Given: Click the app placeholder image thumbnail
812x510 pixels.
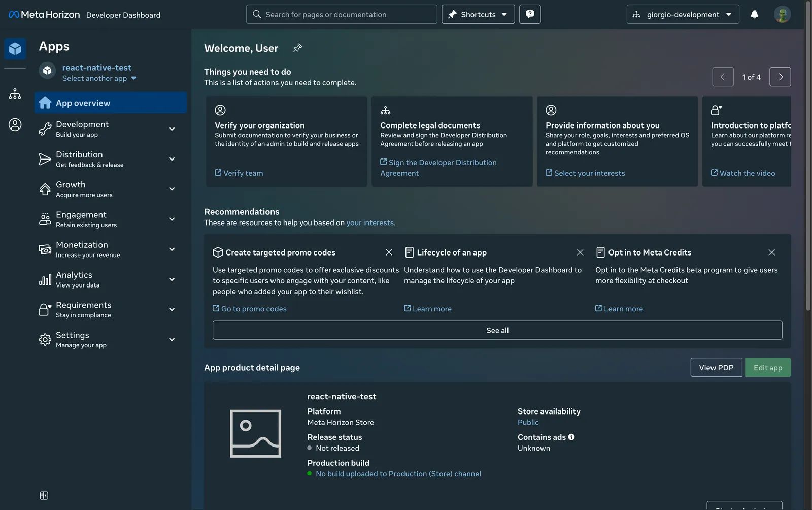Looking at the screenshot, I should (256, 434).
